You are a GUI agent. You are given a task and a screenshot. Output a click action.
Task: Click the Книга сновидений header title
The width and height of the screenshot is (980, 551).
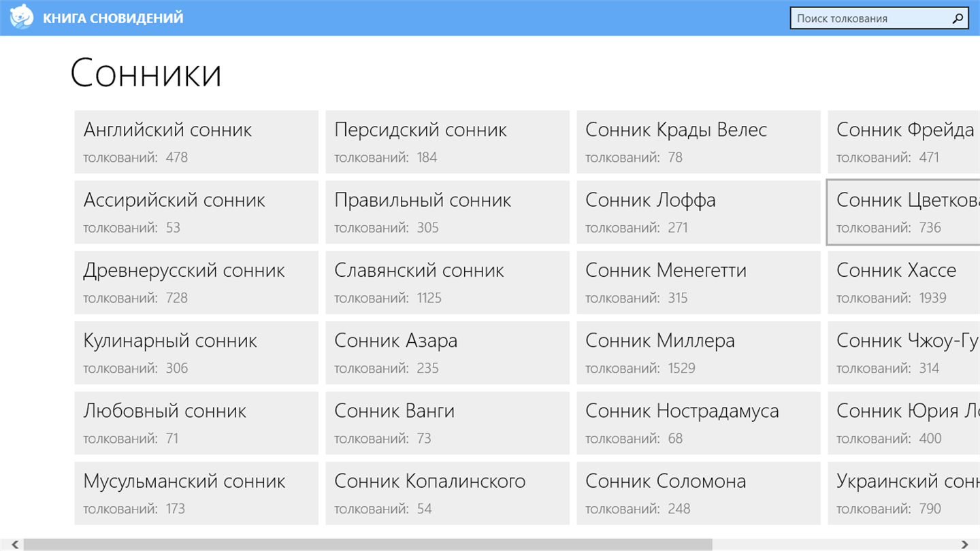(113, 18)
